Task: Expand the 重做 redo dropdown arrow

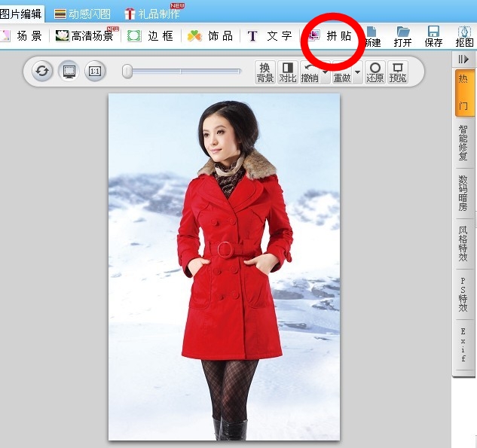Action: [358, 72]
